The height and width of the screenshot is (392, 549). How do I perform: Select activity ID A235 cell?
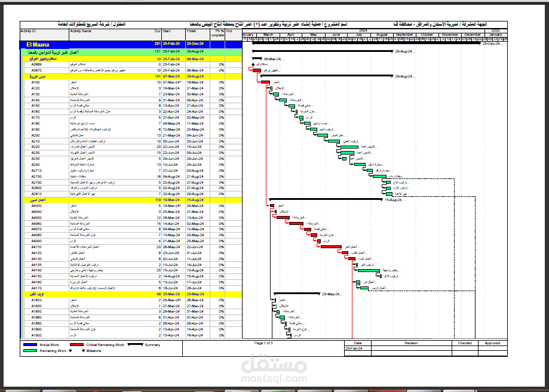coord(35,159)
